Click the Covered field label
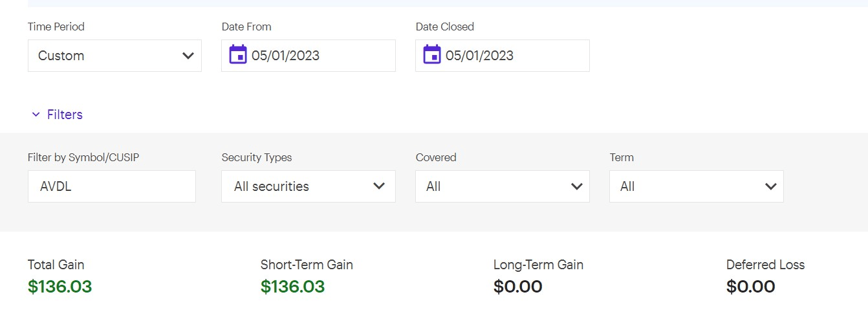This screenshot has width=868, height=321. [436, 157]
